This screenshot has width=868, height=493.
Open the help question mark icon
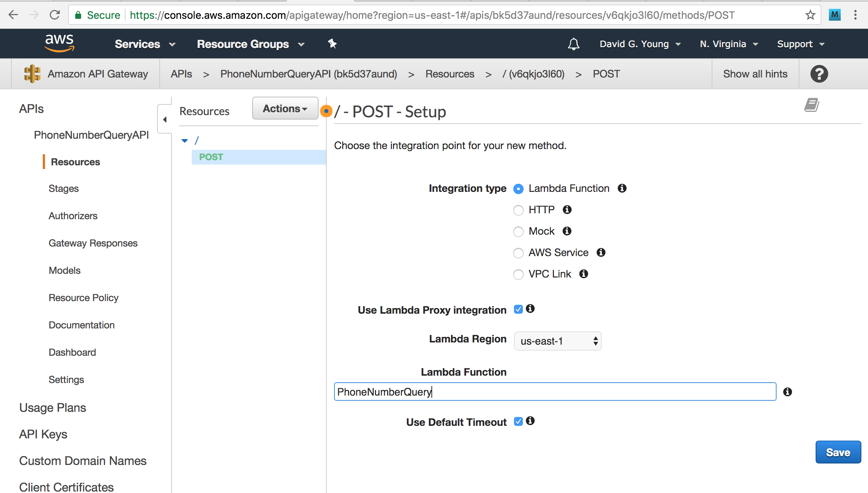click(819, 74)
